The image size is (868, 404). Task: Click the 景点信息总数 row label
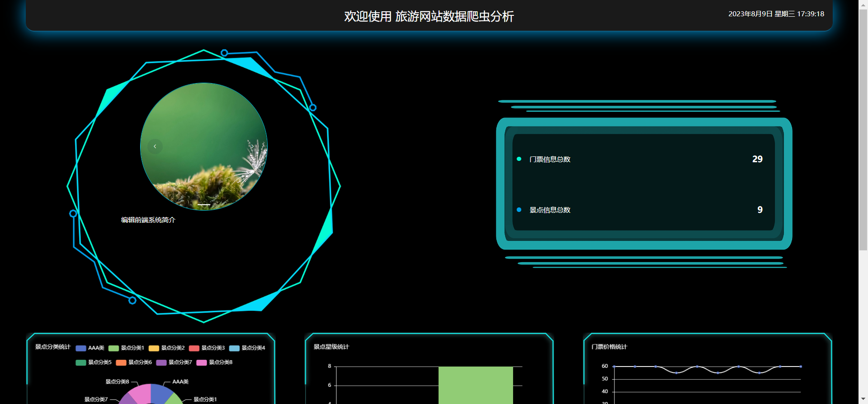coord(550,210)
